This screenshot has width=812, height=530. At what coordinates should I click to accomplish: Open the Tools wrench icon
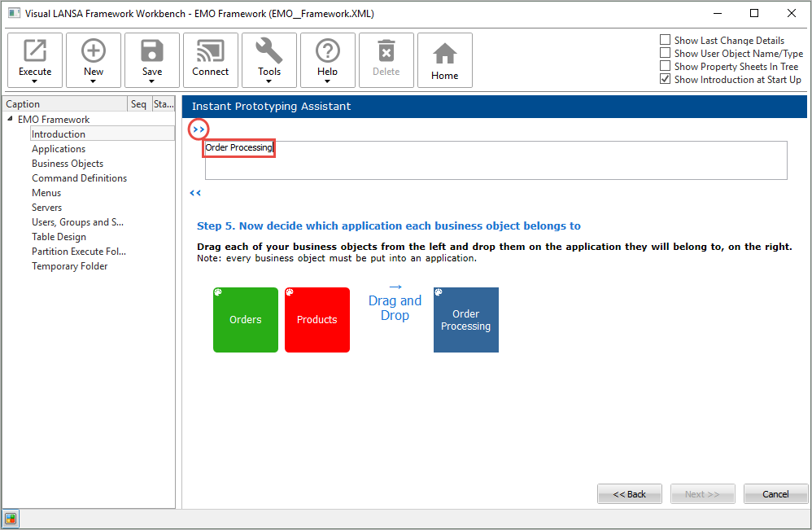point(268,50)
